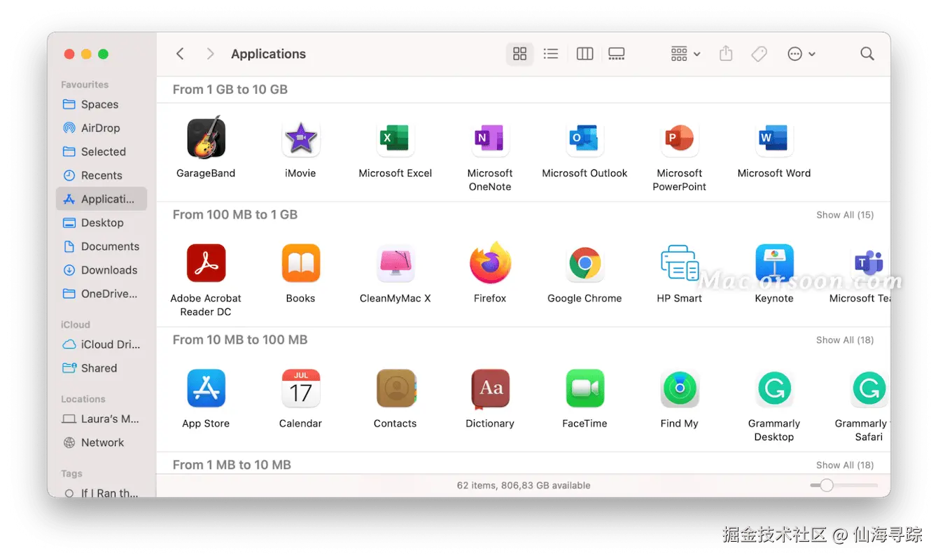Select Adobe Acrobat Reader DC icon
Viewport: 938px width, 560px height.
point(206,263)
